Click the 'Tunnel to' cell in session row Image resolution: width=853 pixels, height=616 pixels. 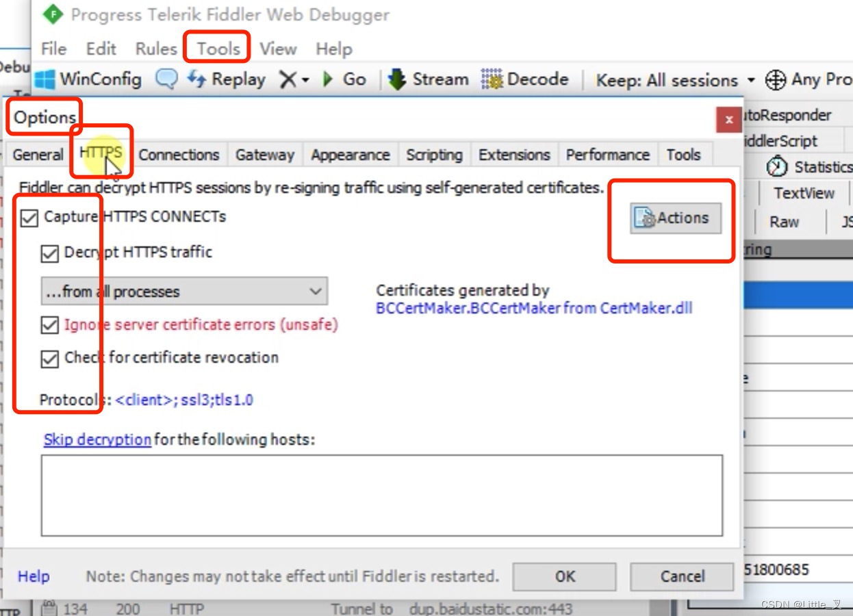pos(362,608)
